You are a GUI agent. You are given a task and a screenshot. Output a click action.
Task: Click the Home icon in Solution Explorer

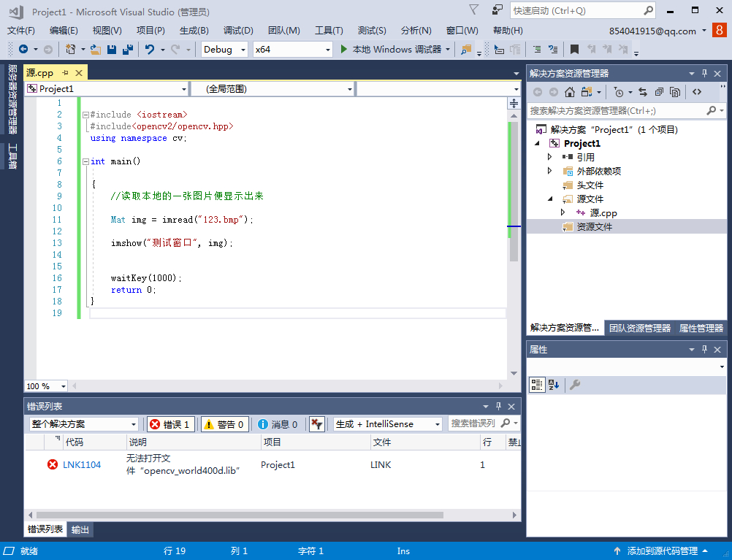tap(569, 92)
